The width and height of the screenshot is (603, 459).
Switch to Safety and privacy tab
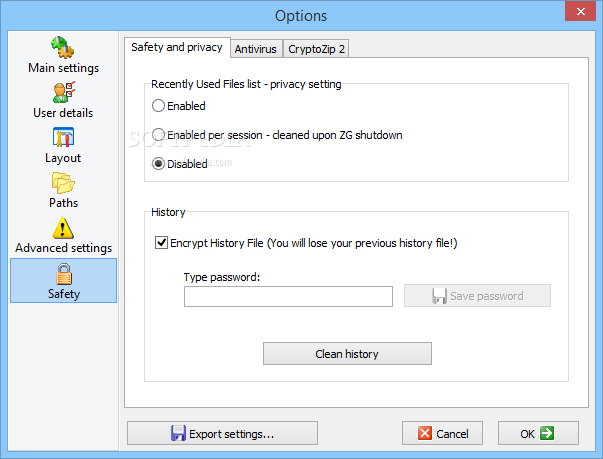click(177, 47)
